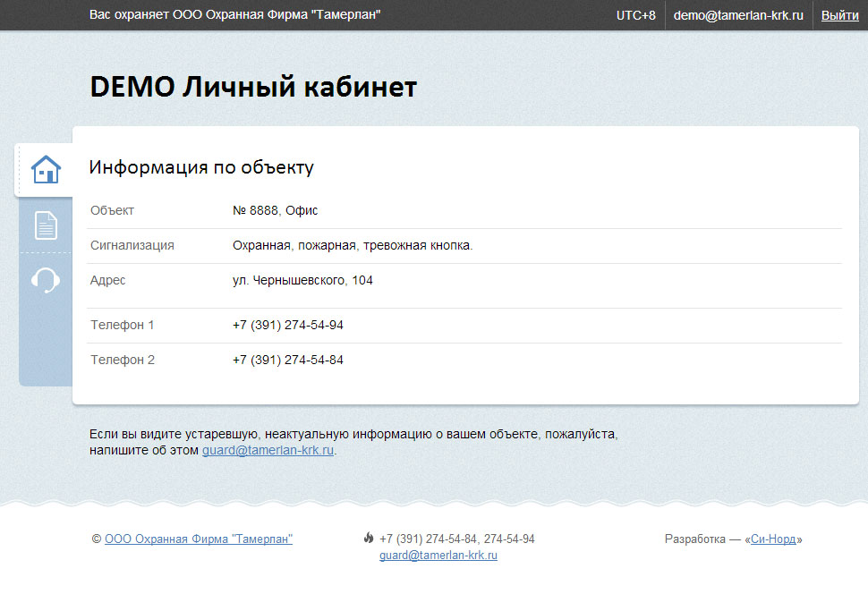
Task: Click the DEMO Личный кабинет page title
Action: (253, 87)
